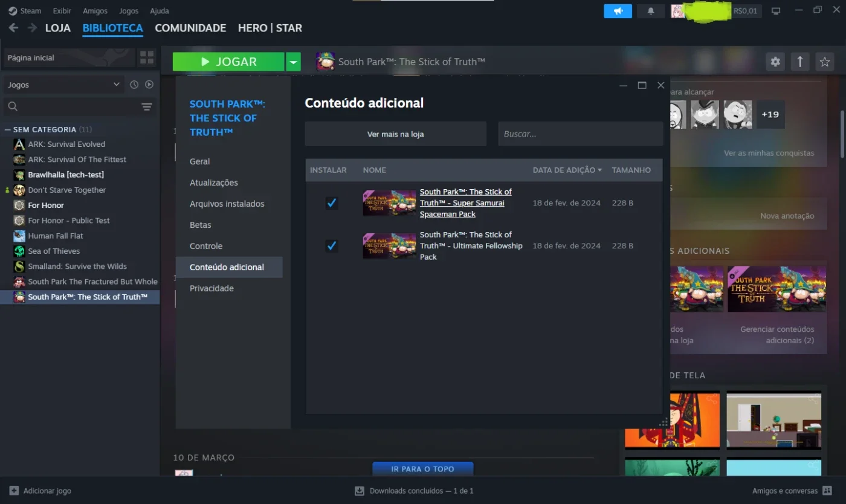Open the Jogos library filter dropdown
846x504 pixels.
pos(64,85)
